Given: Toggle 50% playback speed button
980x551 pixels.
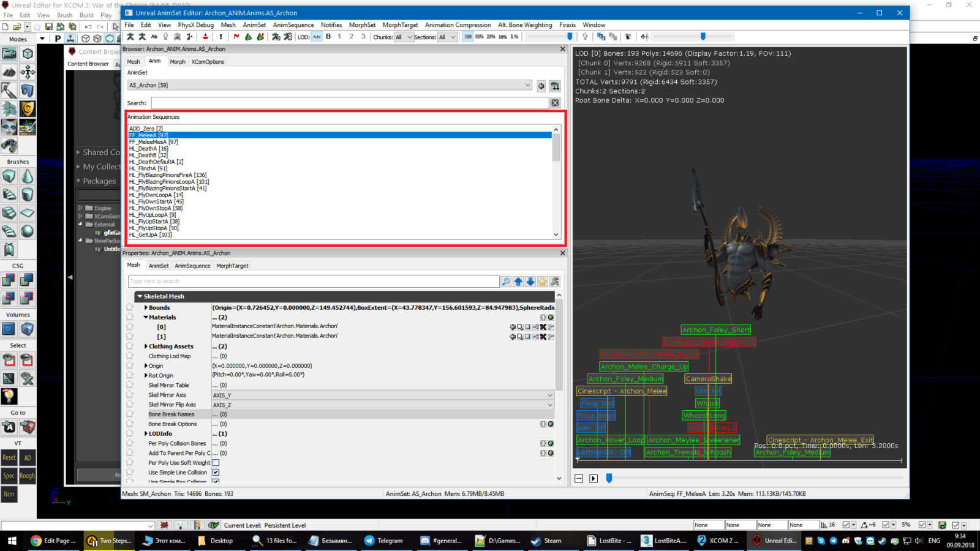Looking at the screenshot, I should tap(480, 37).
